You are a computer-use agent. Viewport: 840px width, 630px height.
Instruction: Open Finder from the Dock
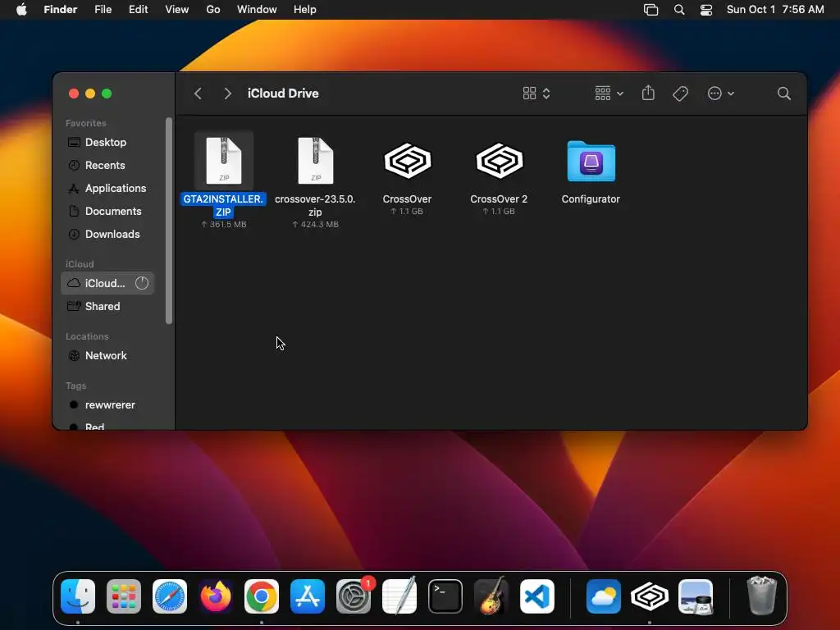click(78, 596)
